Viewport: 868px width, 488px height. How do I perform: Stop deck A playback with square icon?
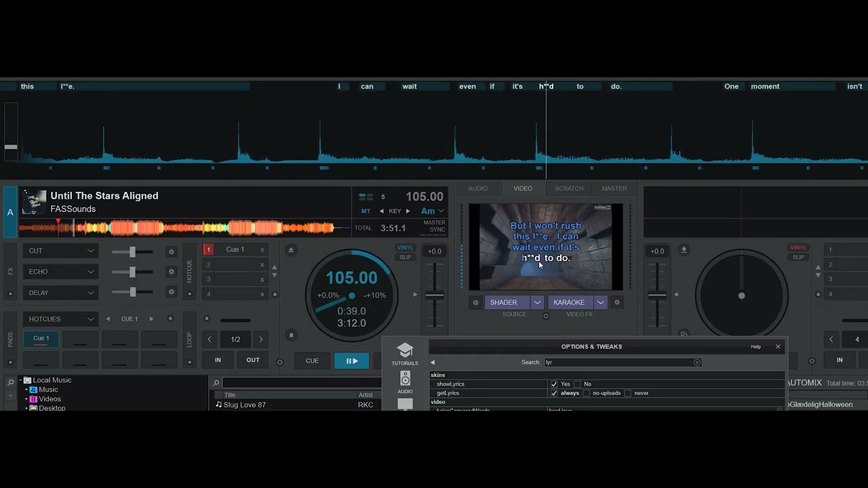(x=291, y=335)
